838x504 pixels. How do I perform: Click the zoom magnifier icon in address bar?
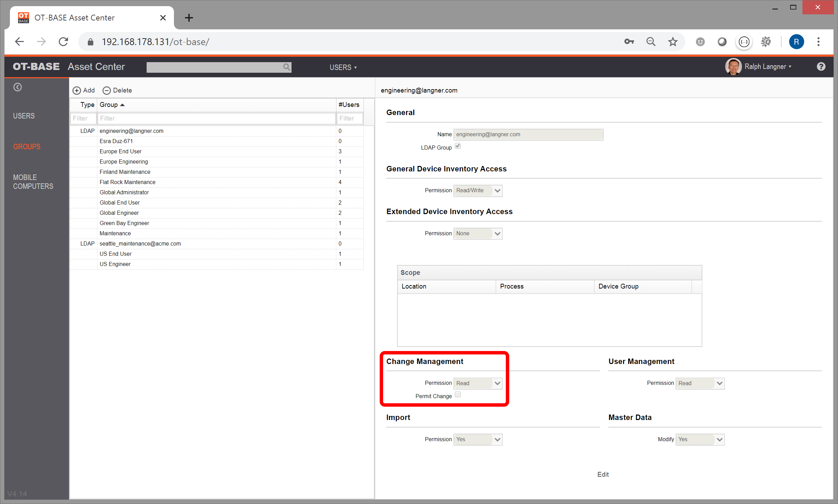pos(651,42)
